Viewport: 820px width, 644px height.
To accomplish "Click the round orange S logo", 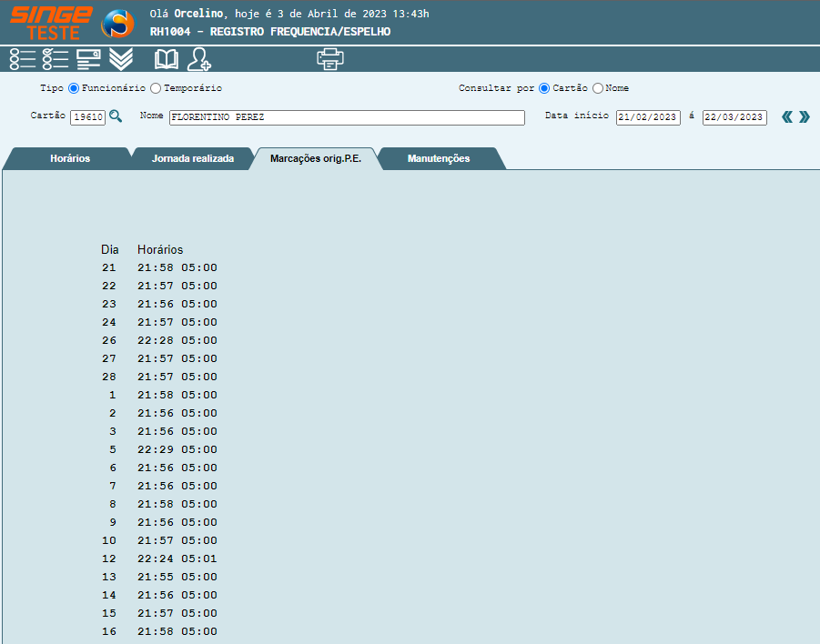I will (117, 24).
